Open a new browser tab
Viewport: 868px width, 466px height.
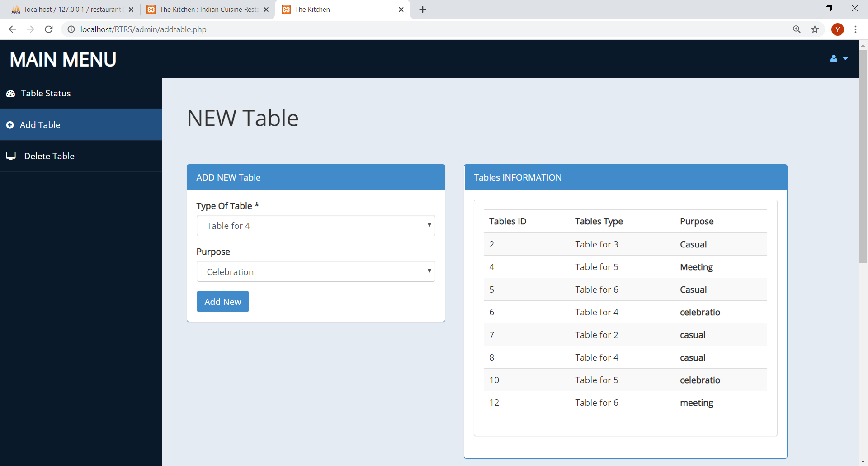click(x=422, y=9)
